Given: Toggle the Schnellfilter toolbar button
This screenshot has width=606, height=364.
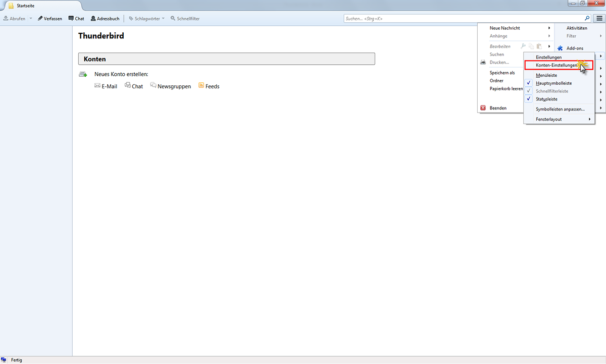Looking at the screenshot, I should 185,19.
